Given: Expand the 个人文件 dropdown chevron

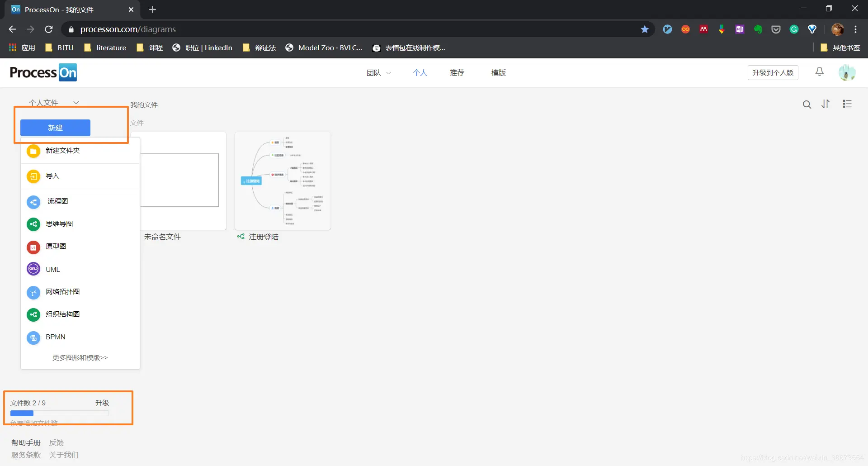Looking at the screenshot, I should [76, 103].
